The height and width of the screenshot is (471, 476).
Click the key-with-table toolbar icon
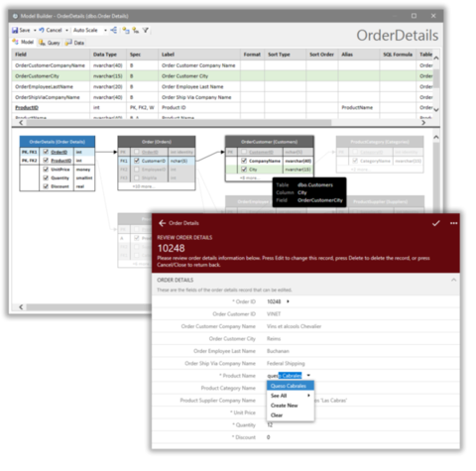pos(136,30)
